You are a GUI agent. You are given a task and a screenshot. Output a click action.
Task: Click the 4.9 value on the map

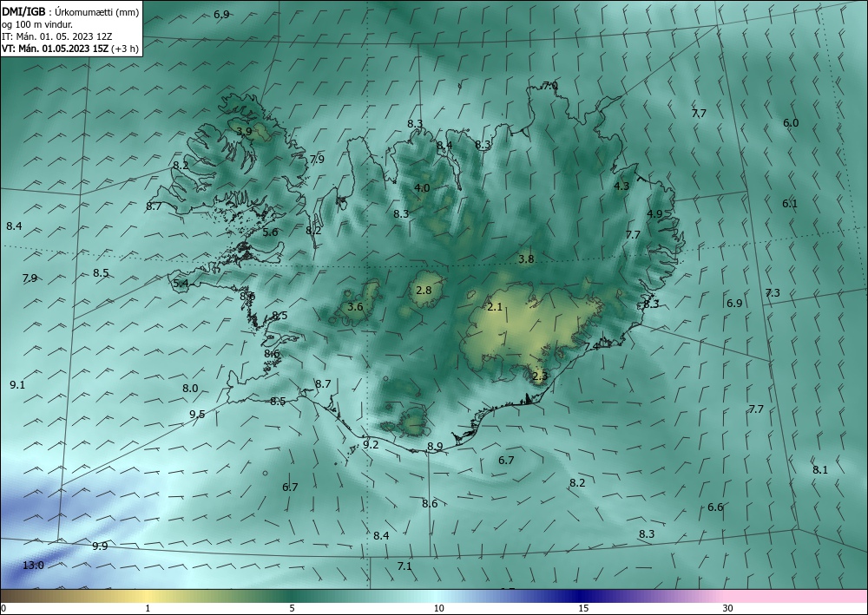tap(654, 214)
